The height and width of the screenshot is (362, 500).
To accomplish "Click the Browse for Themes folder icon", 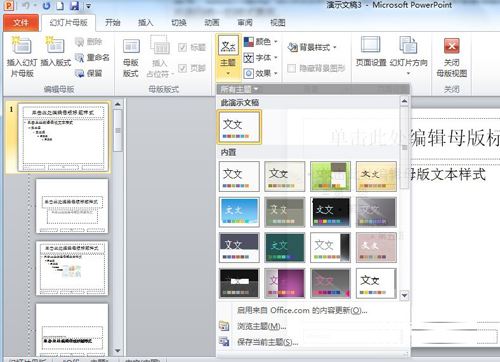I will (224, 326).
